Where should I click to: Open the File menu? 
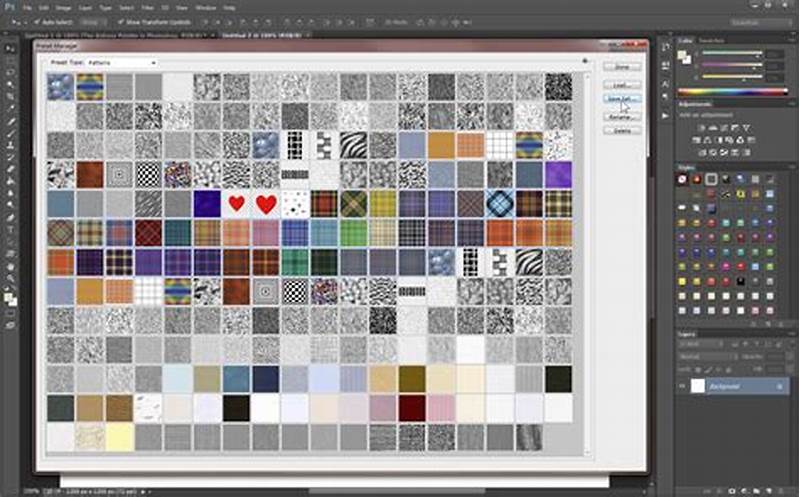[28, 8]
